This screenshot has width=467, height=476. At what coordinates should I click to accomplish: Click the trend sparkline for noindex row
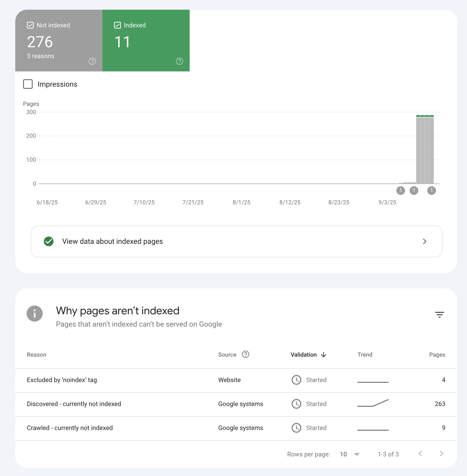point(373,382)
